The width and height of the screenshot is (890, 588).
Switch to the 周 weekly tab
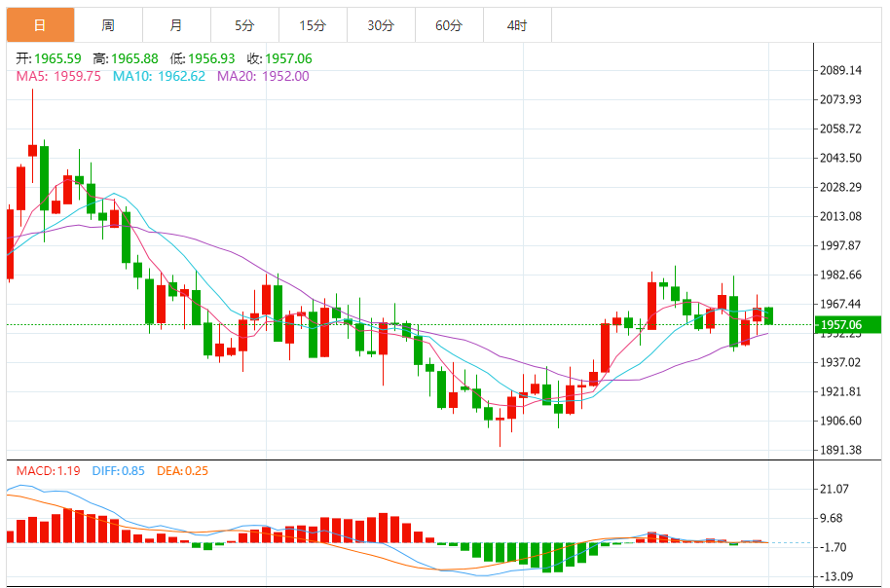(108, 25)
